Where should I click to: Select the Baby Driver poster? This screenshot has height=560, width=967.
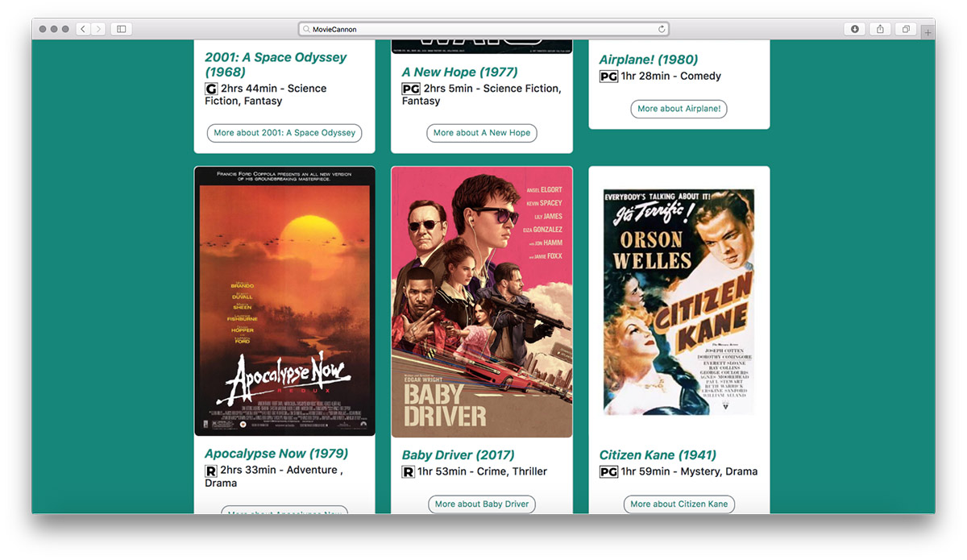tap(482, 301)
